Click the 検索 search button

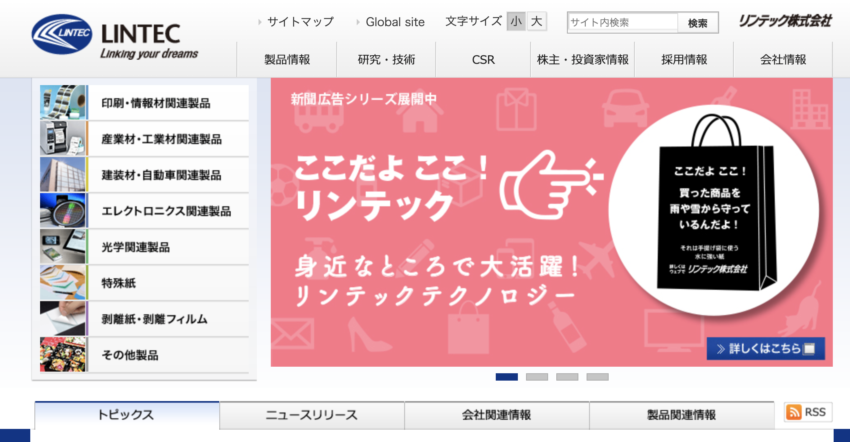(x=698, y=23)
